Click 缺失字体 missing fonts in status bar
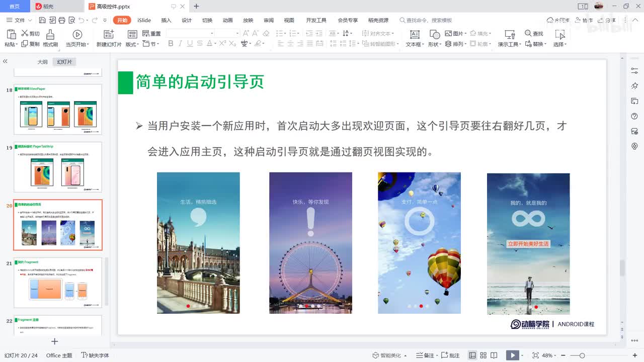 pyautogui.click(x=95, y=355)
